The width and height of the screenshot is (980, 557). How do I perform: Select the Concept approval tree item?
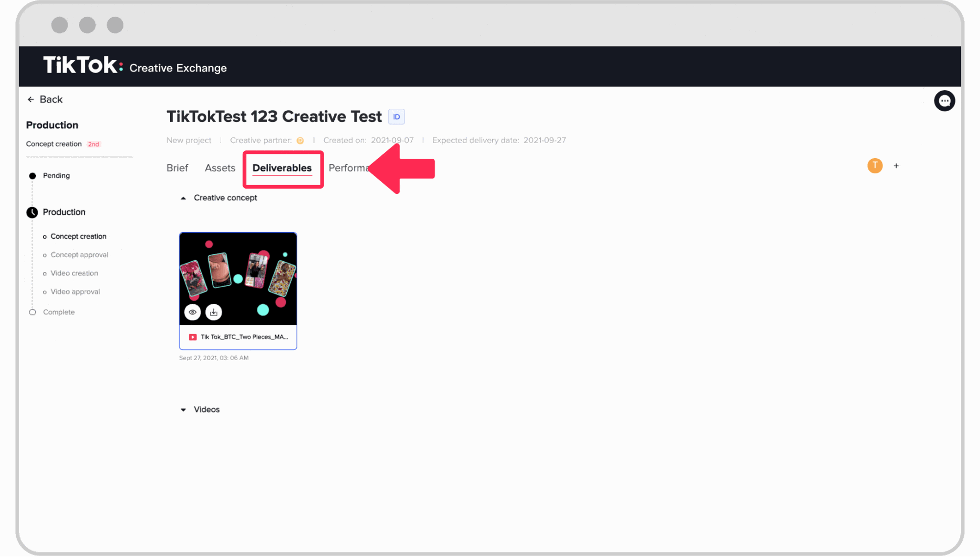point(79,254)
